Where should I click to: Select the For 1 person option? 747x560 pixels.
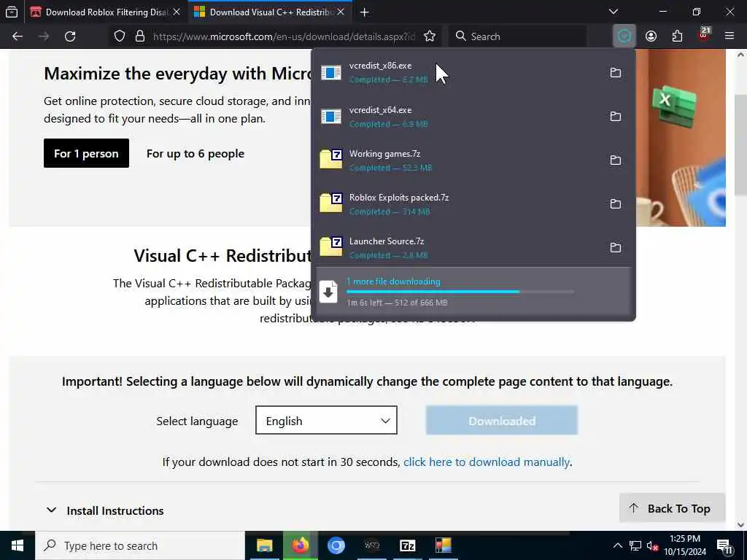click(86, 153)
